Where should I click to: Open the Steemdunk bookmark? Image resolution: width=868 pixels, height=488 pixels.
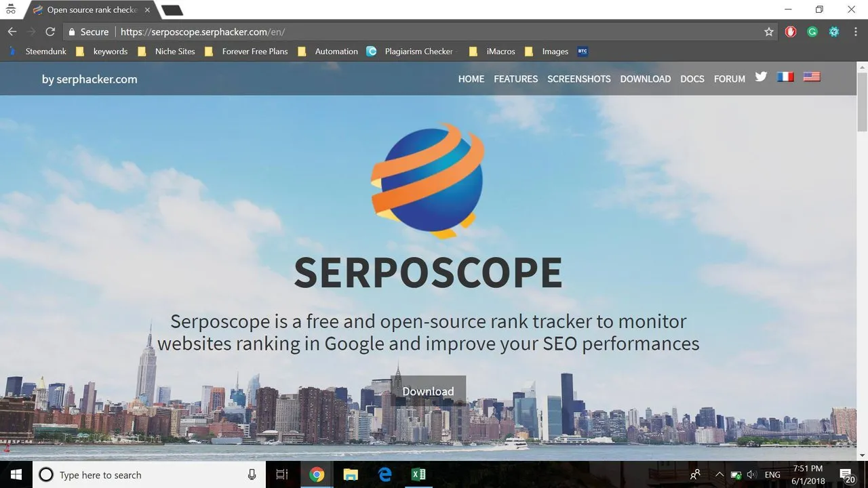(x=37, y=52)
